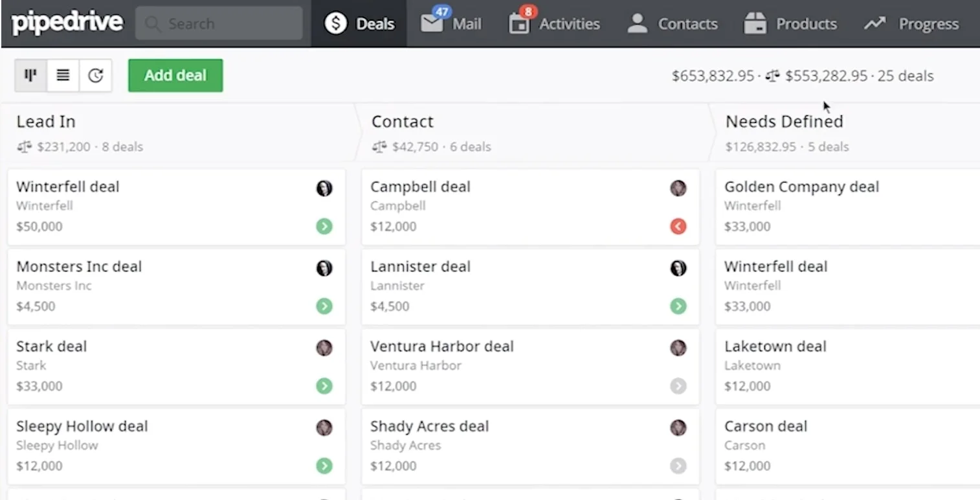The height and width of the screenshot is (500, 980).
Task: Click owner avatar on Stark deal
Action: (x=324, y=348)
